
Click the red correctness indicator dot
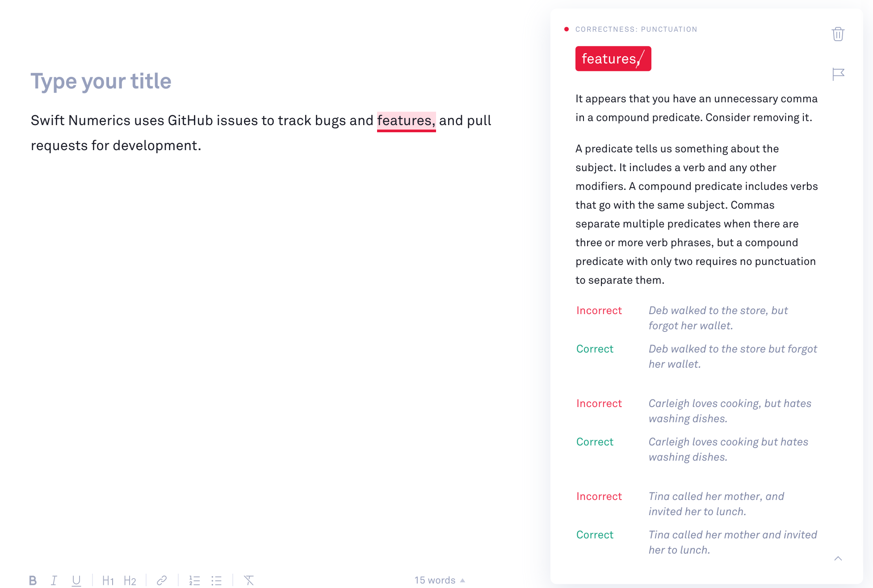[567, 29]
